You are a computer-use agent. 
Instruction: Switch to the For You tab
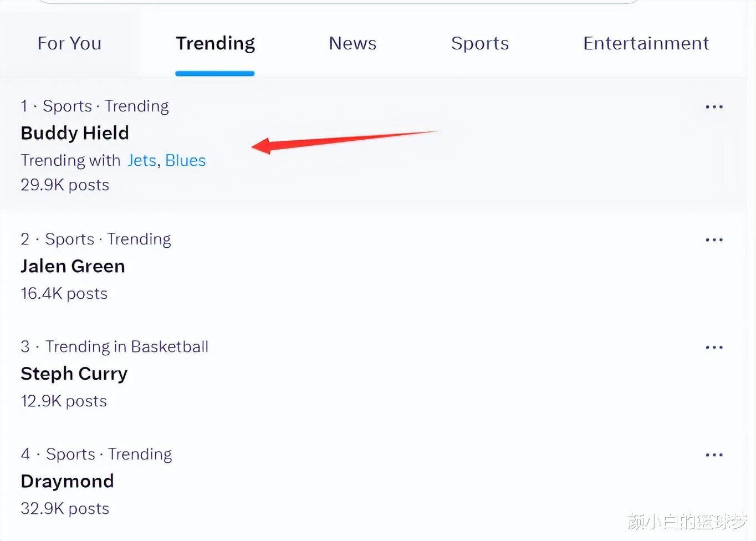69,43
